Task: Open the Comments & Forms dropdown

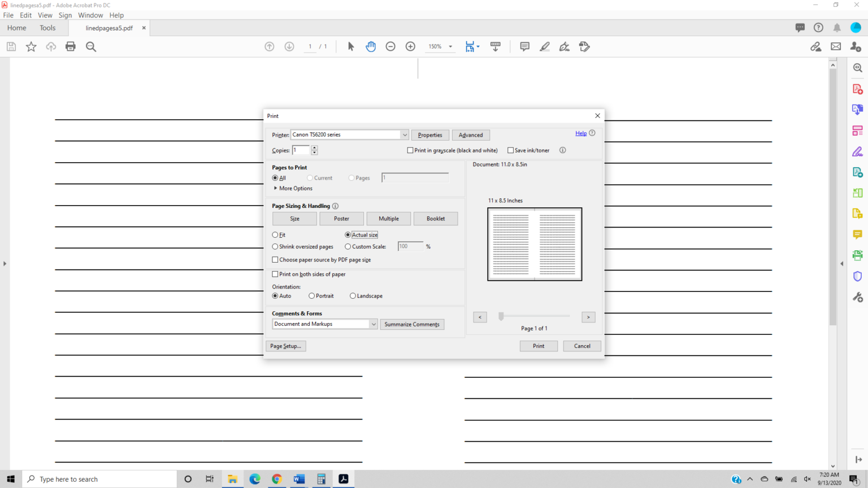Action: click(x=374, y=324)
